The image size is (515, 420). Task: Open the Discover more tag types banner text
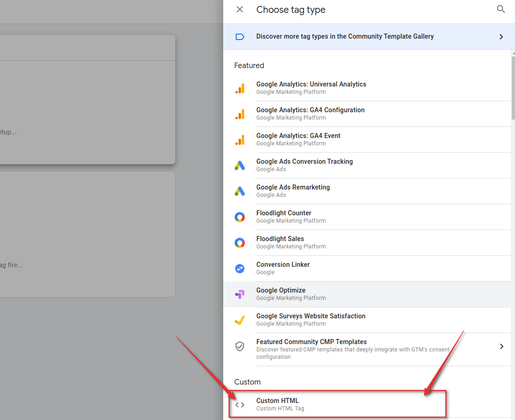tap(345, 36)
